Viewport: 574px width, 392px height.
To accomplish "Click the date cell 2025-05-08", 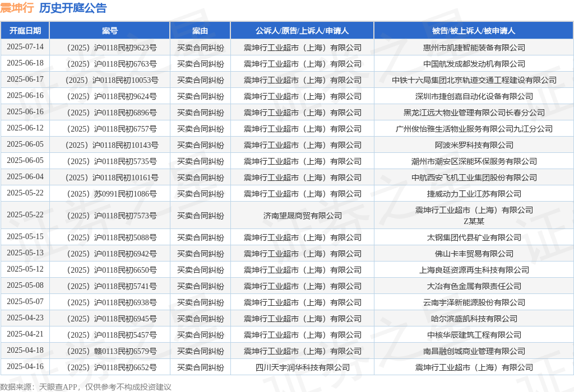I will [25, 285].
